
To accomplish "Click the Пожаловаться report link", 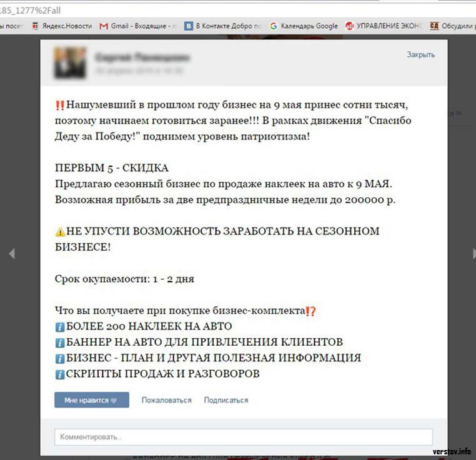I will (x=166, y=400).
